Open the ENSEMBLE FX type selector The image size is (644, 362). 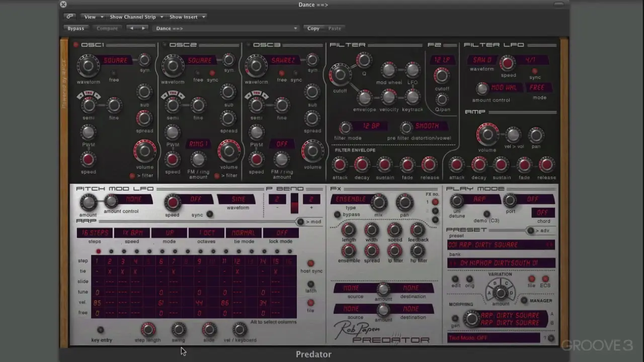pyautogui.click(x=351, y=199)
